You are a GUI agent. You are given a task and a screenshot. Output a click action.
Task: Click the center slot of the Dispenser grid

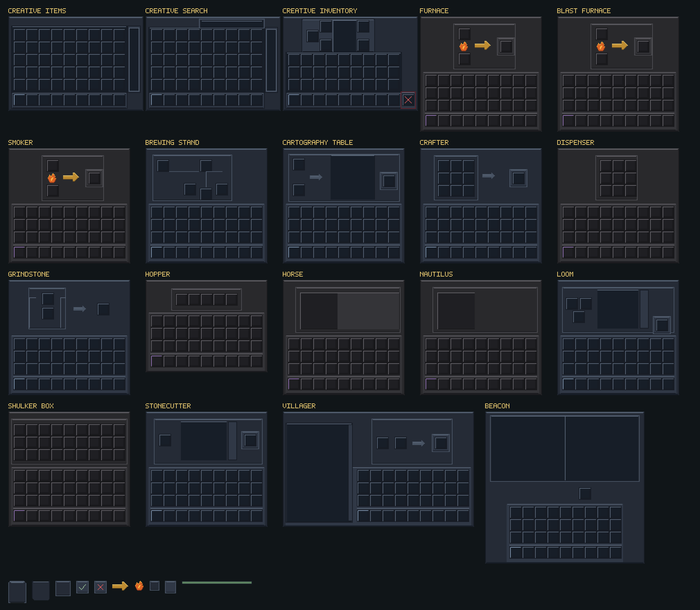pyautogui.click(x=618, y=178)
